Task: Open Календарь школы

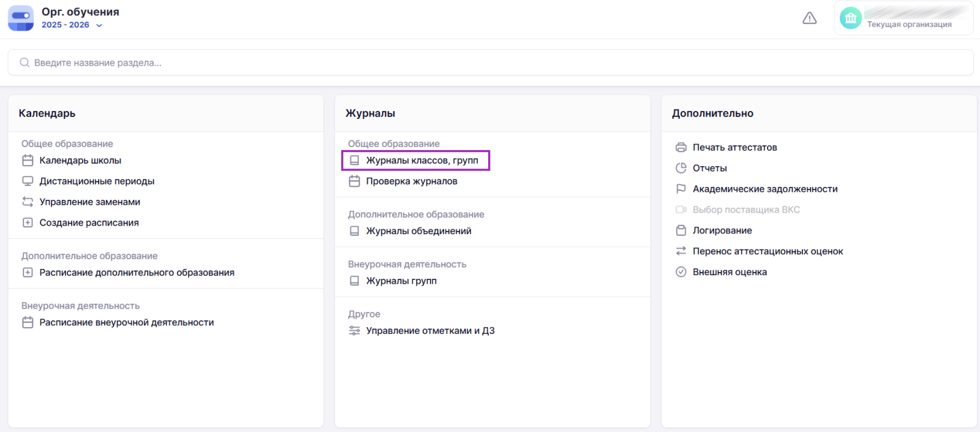Action: tap(80, 161)
